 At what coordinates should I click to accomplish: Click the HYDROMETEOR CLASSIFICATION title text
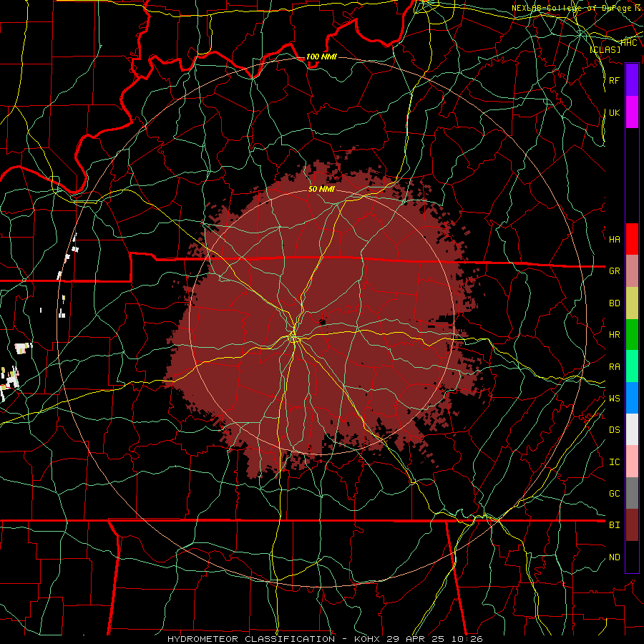[x=251, y=639]
